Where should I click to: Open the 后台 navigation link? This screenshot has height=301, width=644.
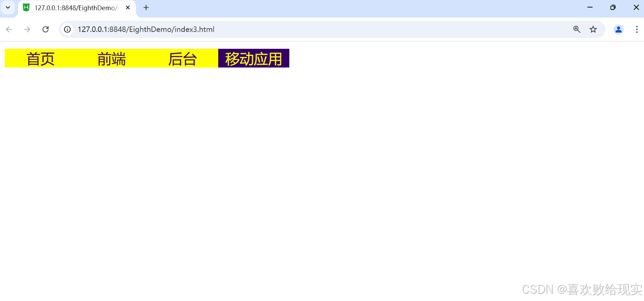[183, 59]
